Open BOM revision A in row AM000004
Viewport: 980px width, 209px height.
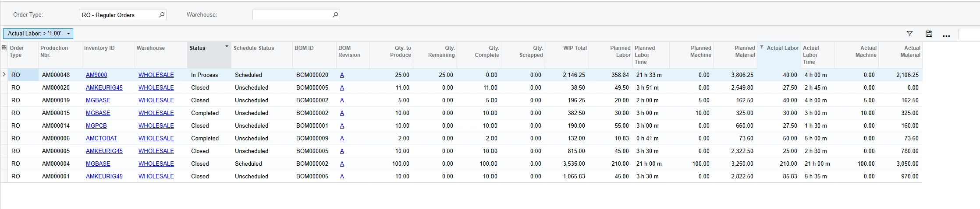[x=342, y=164]
